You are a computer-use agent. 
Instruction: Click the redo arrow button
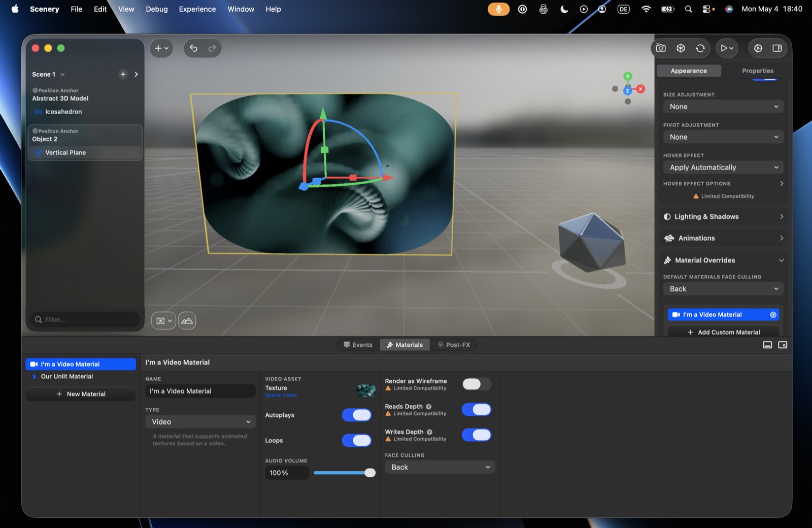[x=212, y=48]
